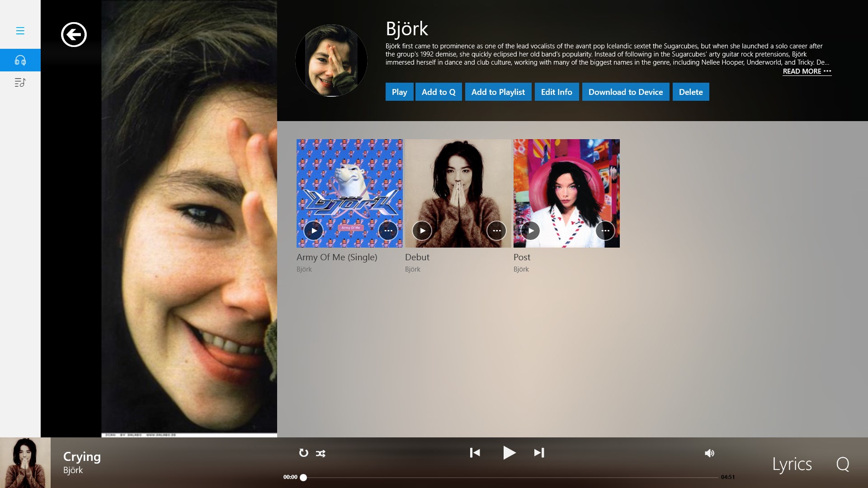Click the Army Of Me (Single) title

click(337, 257)
